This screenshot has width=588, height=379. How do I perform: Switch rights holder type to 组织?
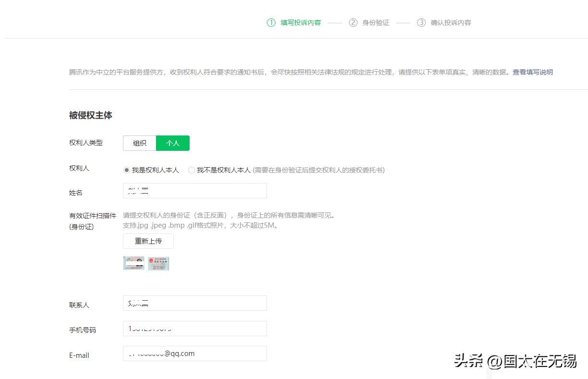tap(139, 143)
